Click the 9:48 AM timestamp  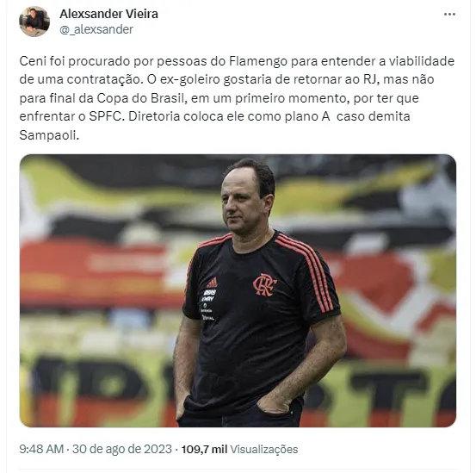[x=41, y=449]
